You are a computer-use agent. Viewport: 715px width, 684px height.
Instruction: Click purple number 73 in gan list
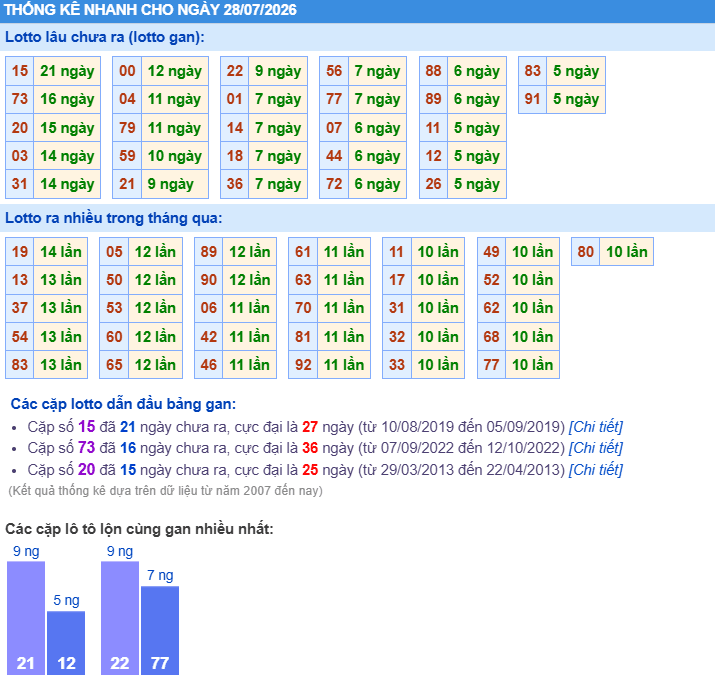(x=86, y=448)
